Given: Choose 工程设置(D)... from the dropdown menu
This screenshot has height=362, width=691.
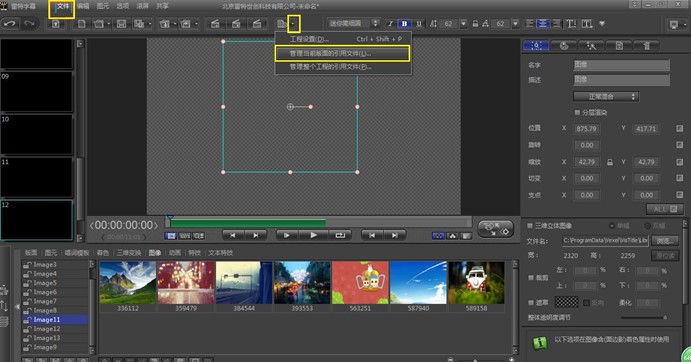Looking at the screenshot, I should (343, 39).
